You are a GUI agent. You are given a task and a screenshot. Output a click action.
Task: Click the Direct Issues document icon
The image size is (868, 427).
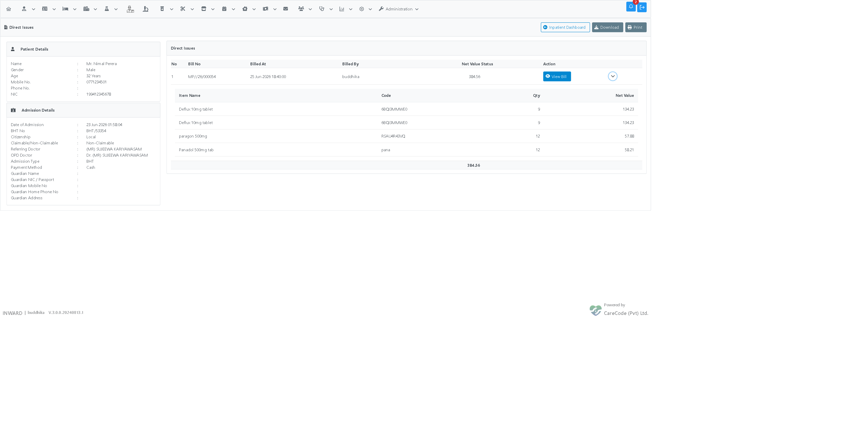click(x=6, y=27)
